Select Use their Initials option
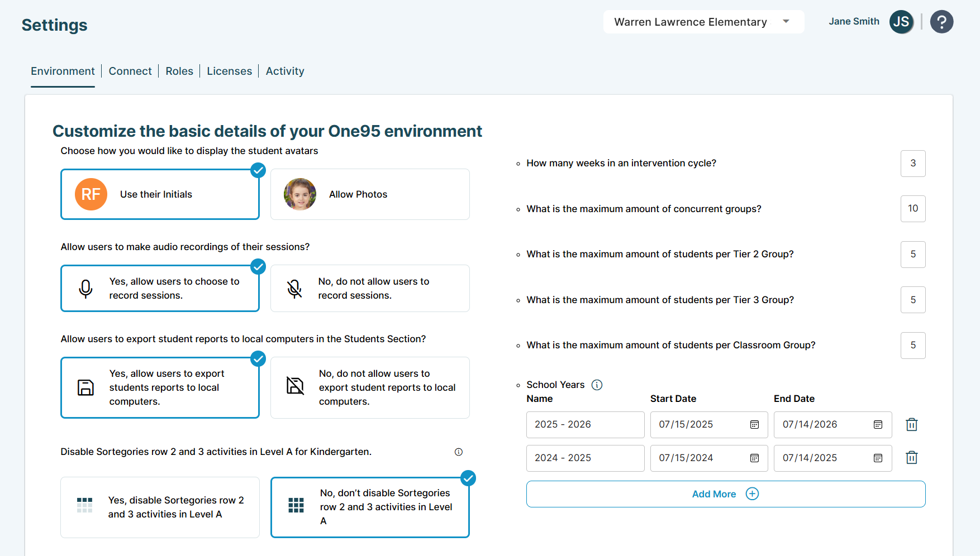 [x=160, y=194]
